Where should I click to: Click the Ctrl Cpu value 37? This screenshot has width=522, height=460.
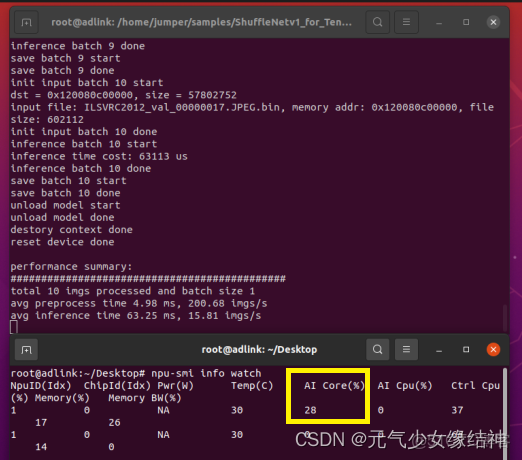457,410
